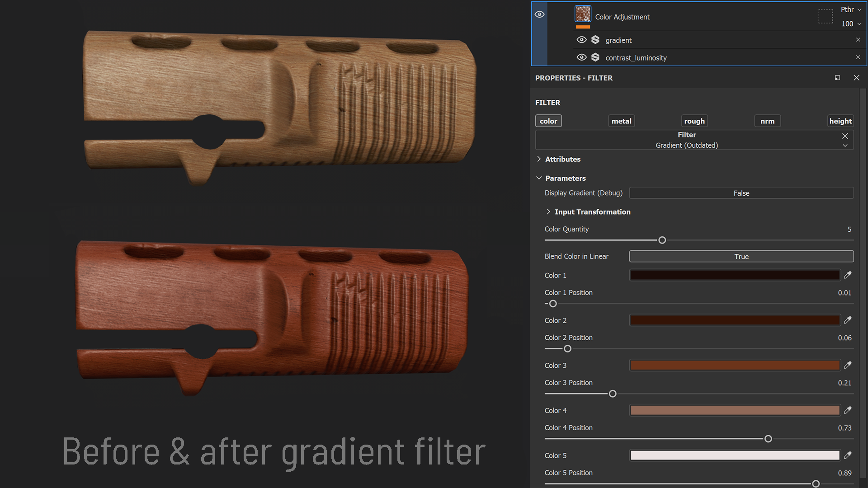Viewport: 868px width, 488px height.
Task: Toggle visibility of contrast_luminosity filter
Action: (582, 57)
